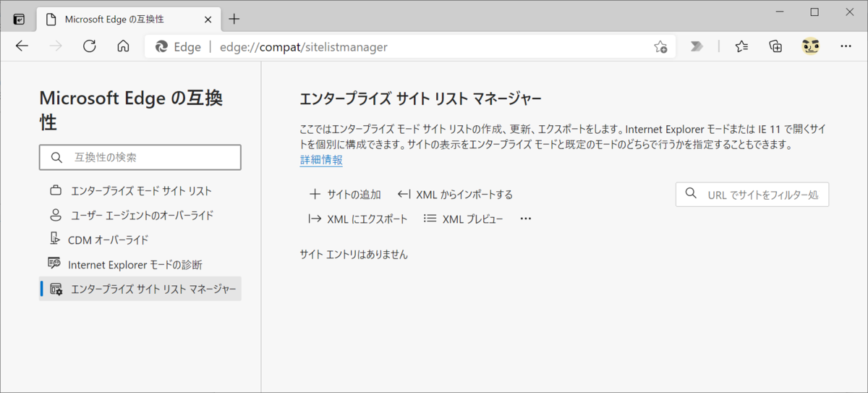Open CDM オーバーライド page
The width and height of the screenshot is (868, 393).
point(140,240)
